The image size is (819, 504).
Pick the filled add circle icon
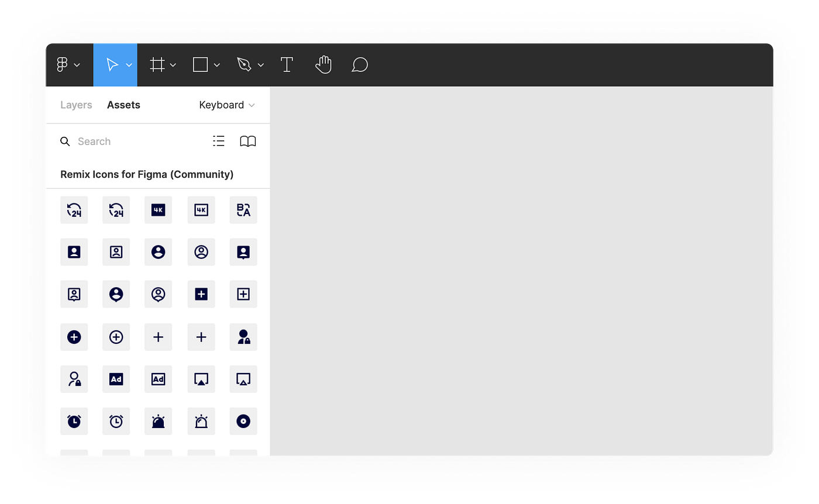(x=74, y=337)
